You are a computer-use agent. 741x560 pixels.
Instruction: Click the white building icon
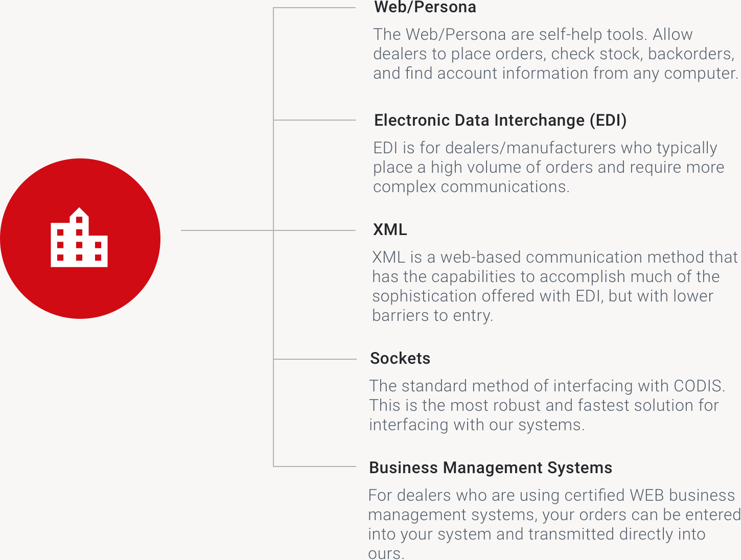(x=79, y=238)
